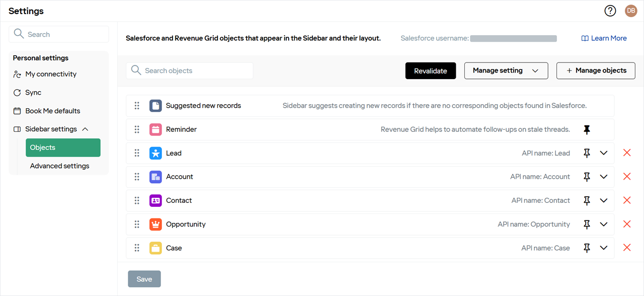Focus the Search objects field
The width and height of the screenshot is (644, 296).
point(190,70)
